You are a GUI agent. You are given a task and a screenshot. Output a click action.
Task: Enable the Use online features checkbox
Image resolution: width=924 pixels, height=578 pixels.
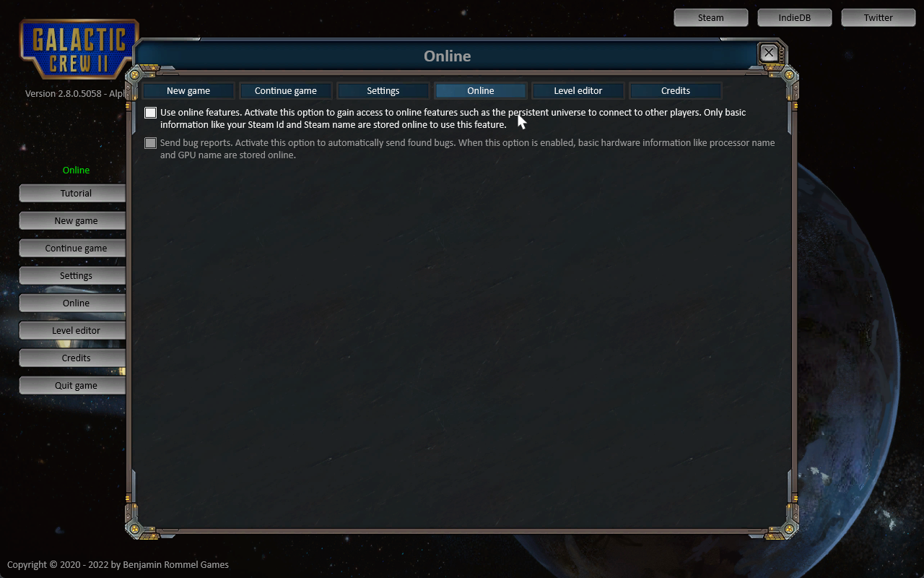tap(150, 113)
